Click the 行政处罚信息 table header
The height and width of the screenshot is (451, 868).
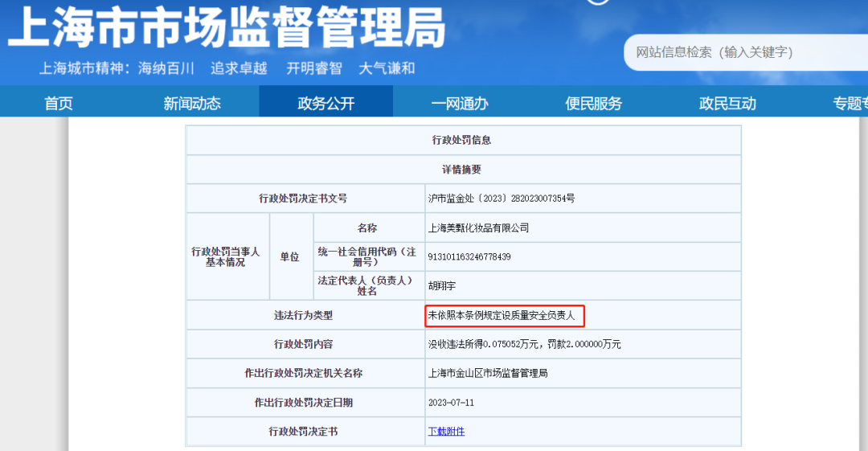tap(461, 140)
